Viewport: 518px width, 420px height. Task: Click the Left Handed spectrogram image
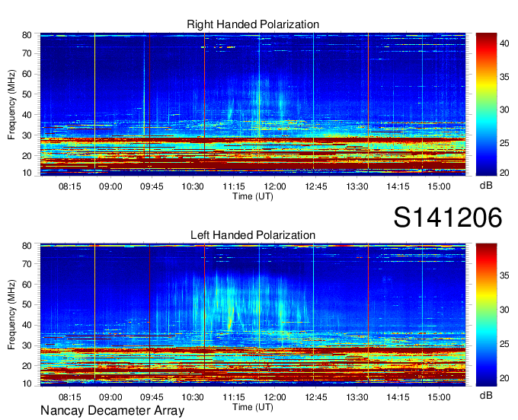point(253,315)
